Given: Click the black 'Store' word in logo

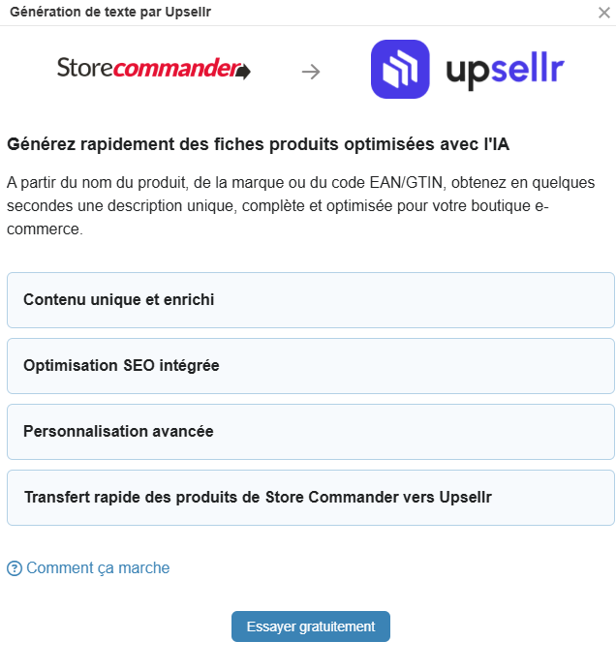Looking at the screenshot, I should tap(84, 69).
